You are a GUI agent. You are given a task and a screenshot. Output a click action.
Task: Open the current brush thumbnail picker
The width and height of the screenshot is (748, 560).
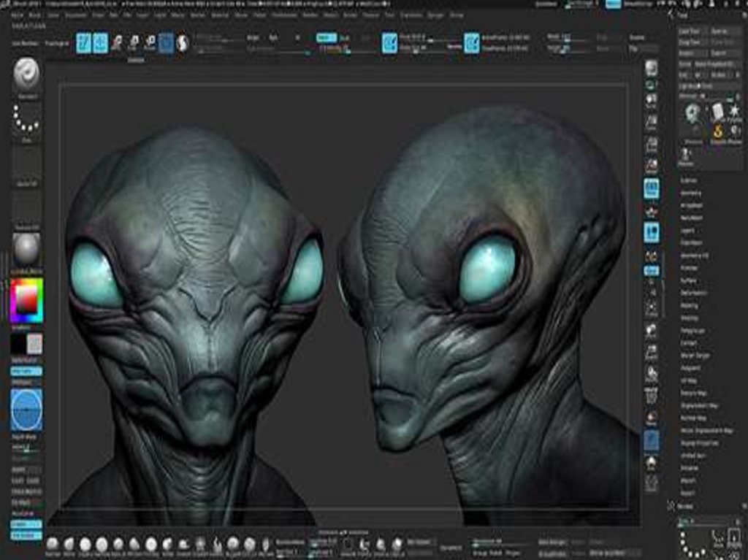[27, 75]
